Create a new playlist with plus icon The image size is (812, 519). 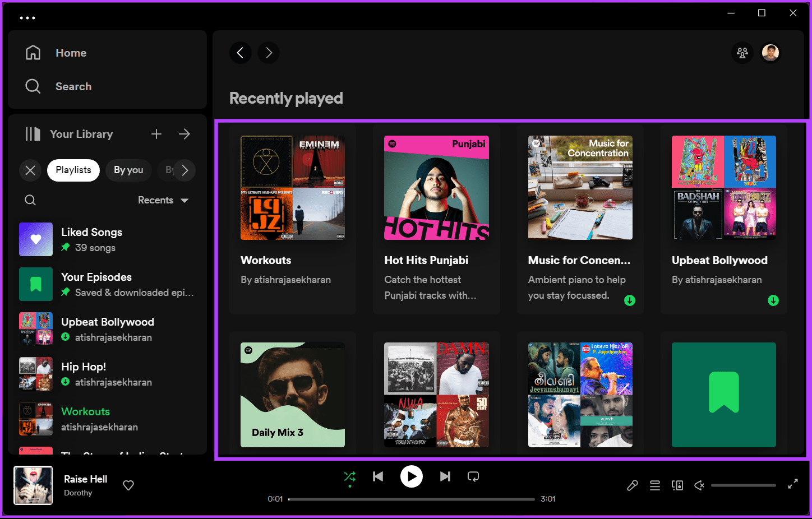point(156,134)
